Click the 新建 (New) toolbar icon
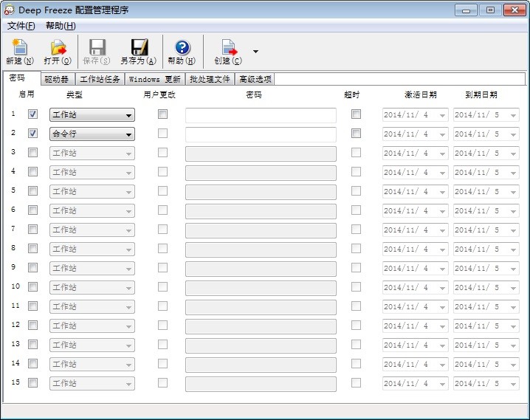530x420 pixels. tap(19, 48)
